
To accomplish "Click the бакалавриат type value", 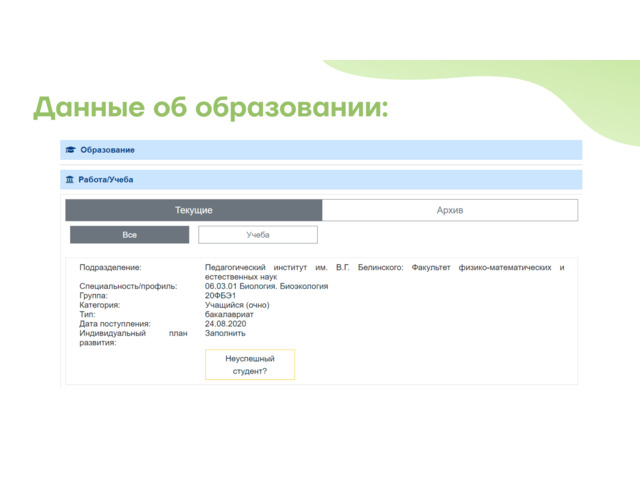I will pyautogui.click(x=229, y=314).
